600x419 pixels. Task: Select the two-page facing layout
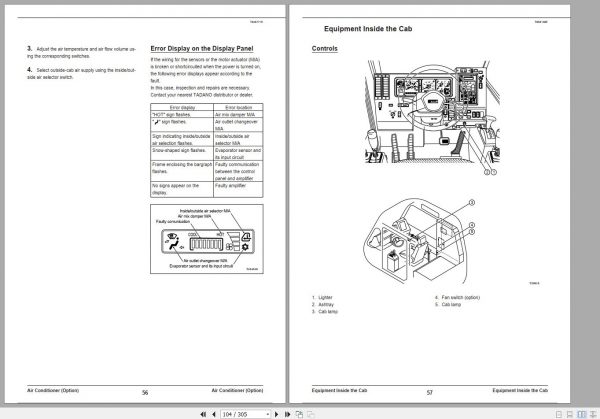582,414
